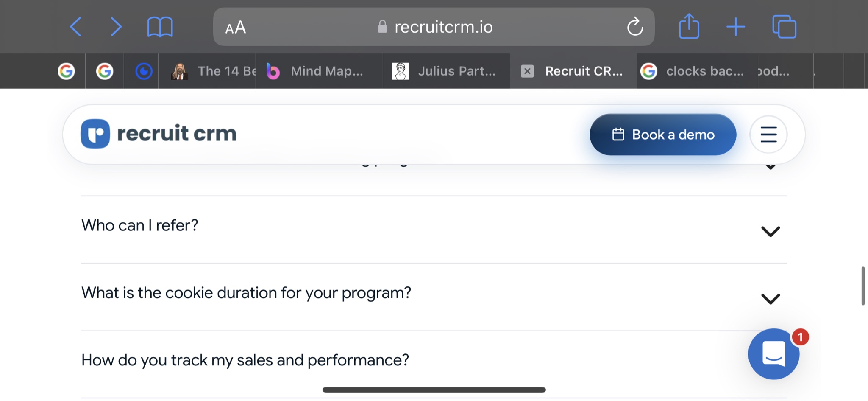Show all tabs overview icon
Viewport: 868px width, 401px height.
[x=784, y=27]
